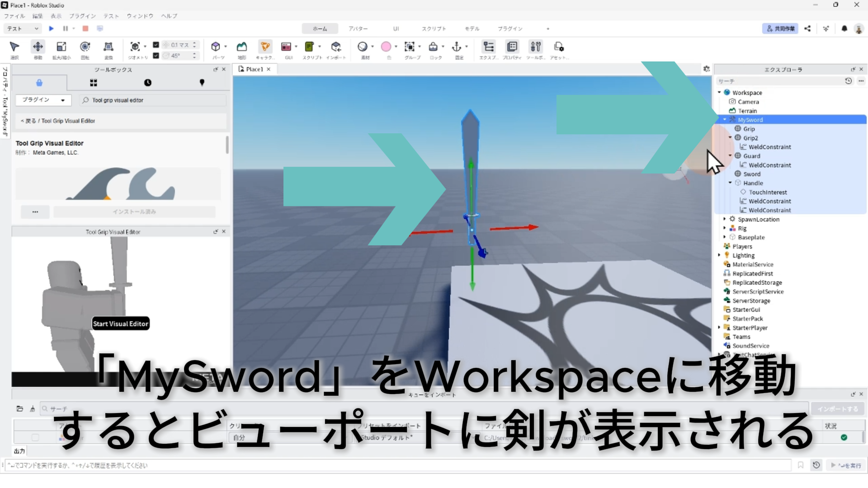This screenshot has height=488, width=868.
Task: Open the プラグイン menu in menu bar
Action: (82, 16)
